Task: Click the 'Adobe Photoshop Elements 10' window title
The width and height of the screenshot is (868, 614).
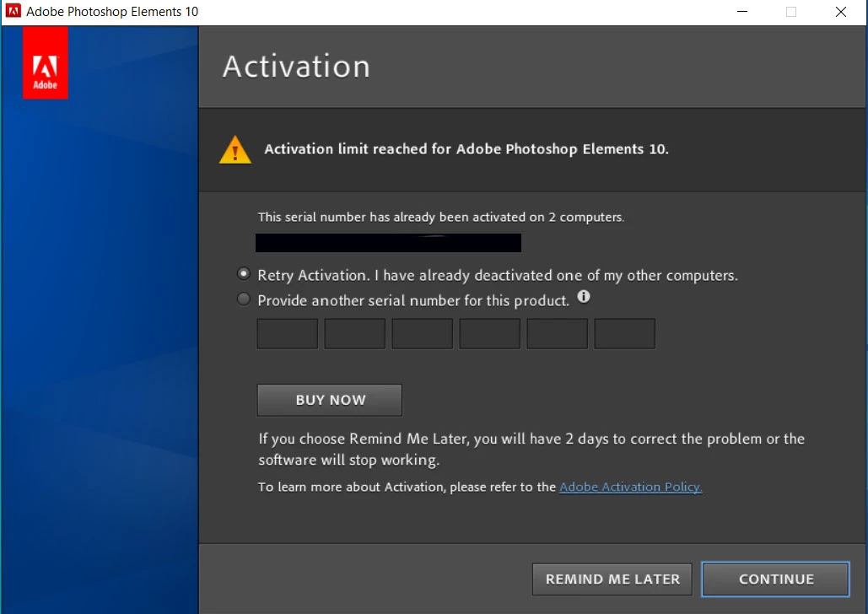Action: [112, 12]
